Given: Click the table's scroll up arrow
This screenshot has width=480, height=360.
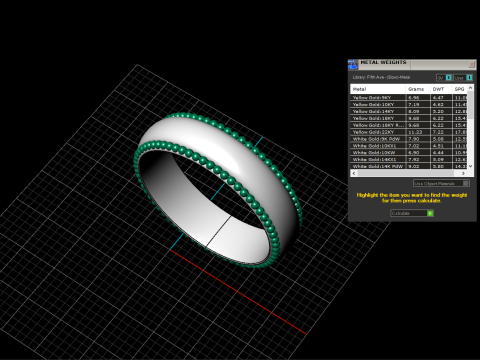Looking at the screenshot, I should [470, 88].
